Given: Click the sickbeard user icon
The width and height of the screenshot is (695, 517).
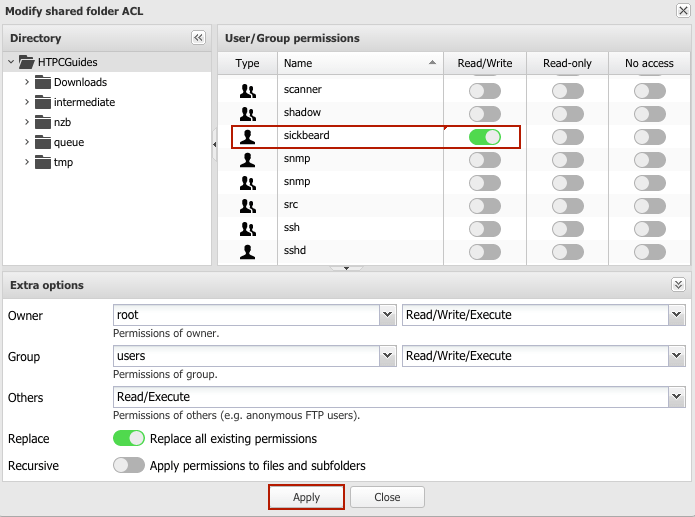Looking at the screenshot, I should point(247,136).
